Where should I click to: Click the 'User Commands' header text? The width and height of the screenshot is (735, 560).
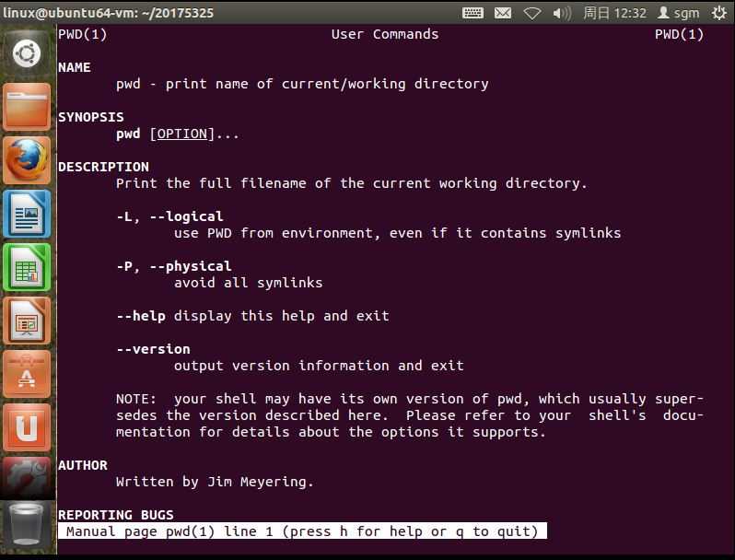[385, 34]
